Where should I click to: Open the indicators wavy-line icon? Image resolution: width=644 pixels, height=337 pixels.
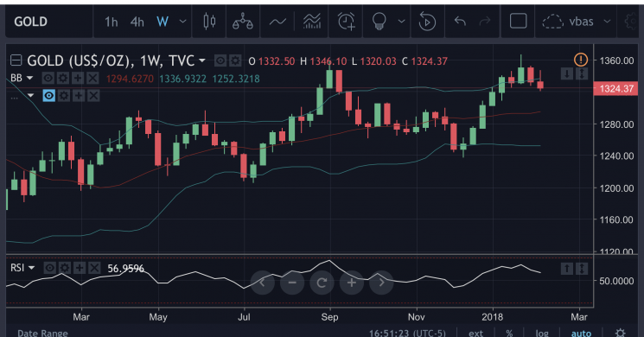click(x=277, y=22)
